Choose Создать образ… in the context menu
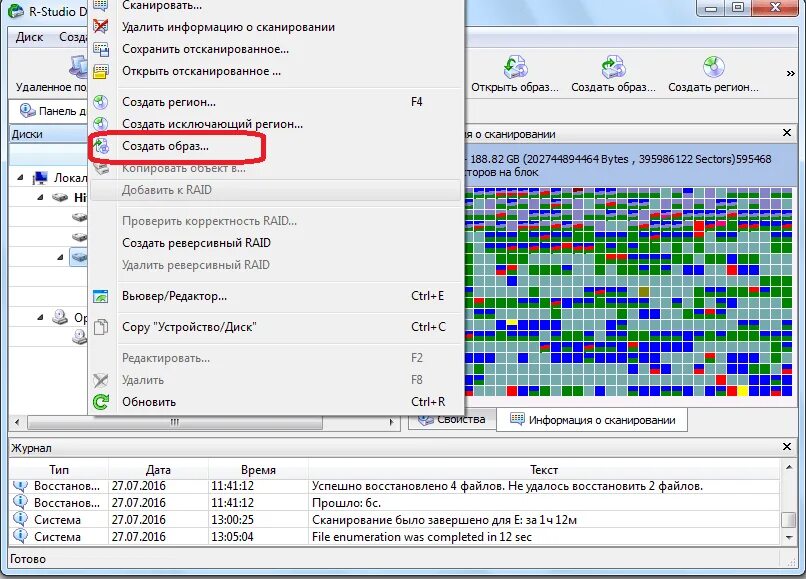The width and height of the screenshot is (806, 579). click(x=165, y=146)
